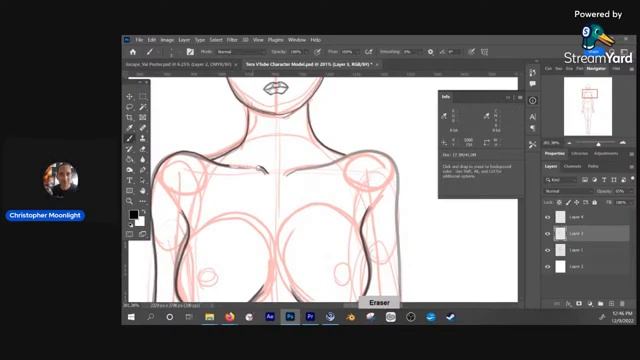Open the Character panel dock icon
This screenshot has width=640, height=360.
click(533, 117)
